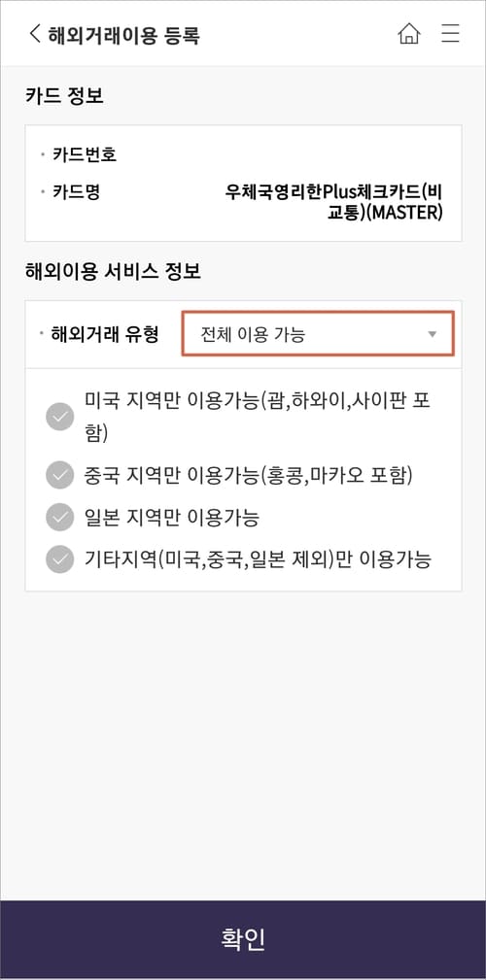This screenshot has width=486, height=980.
Task: Tap check icon for 일본 지역만 이용가능
Action: [x=60, y=518]
